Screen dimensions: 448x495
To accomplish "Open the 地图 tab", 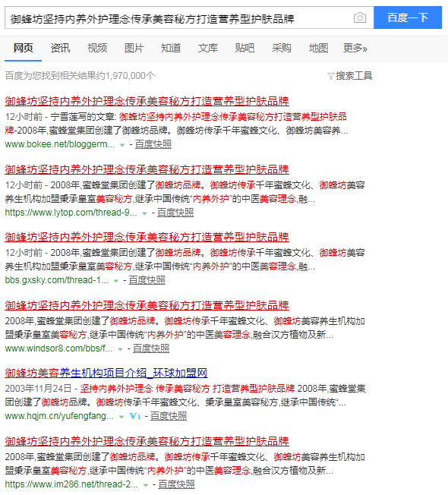I will [318, 49].
